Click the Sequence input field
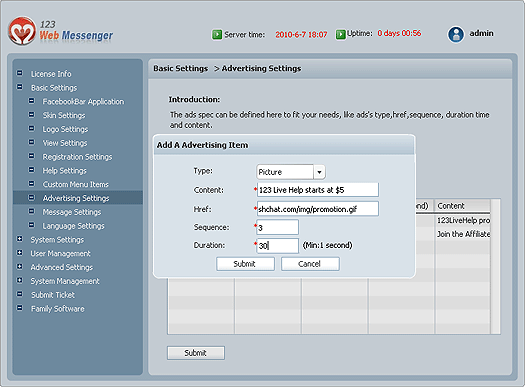The image size is (525, 387). 278,227
